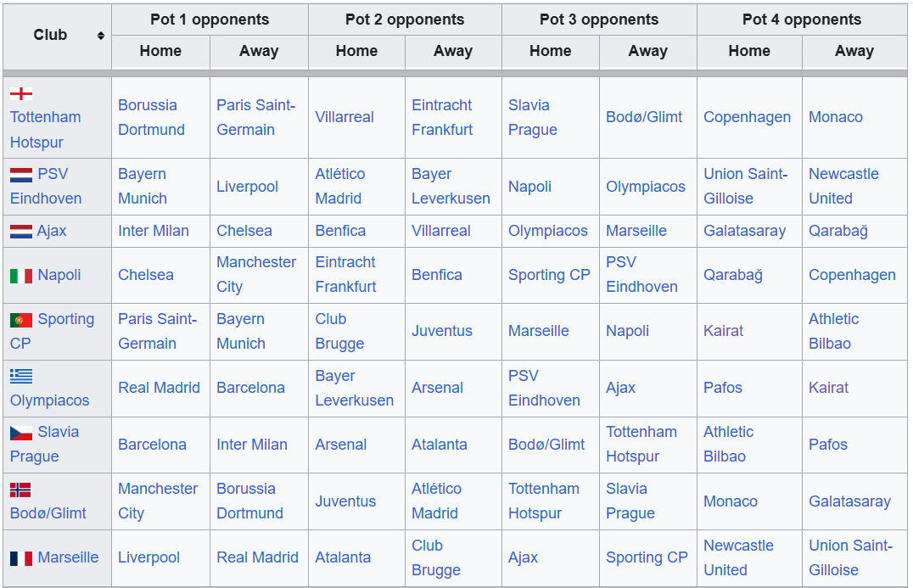Open the Borussia Dortmund link in Tottenham's row
This screenshot has width=913, height=588.
(151, 118)
